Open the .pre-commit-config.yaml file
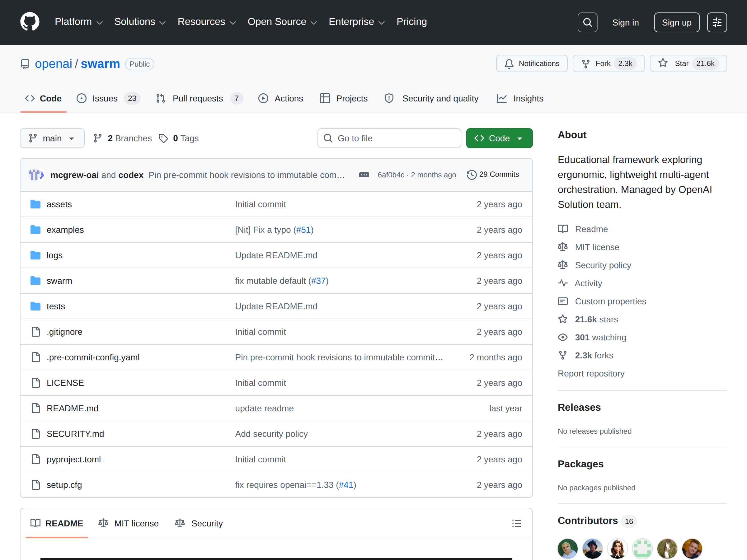Screen dimensions: 747x560 93,357
